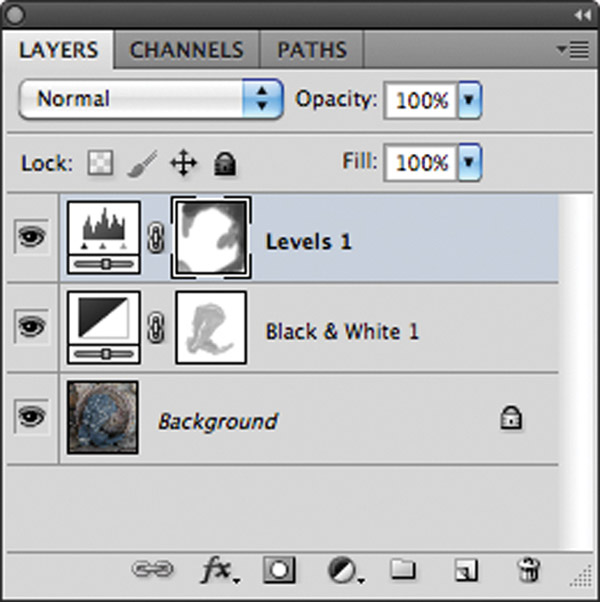Open the Opacity slider dropdown arrow
600x602 pixels.
point(469,100)
